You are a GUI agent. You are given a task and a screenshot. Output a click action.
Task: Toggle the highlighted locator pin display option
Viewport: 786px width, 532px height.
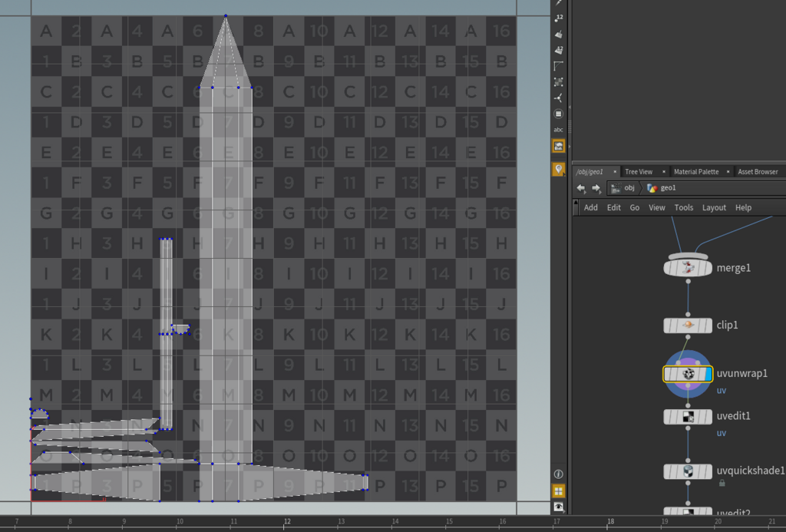(x=559, y=170)
